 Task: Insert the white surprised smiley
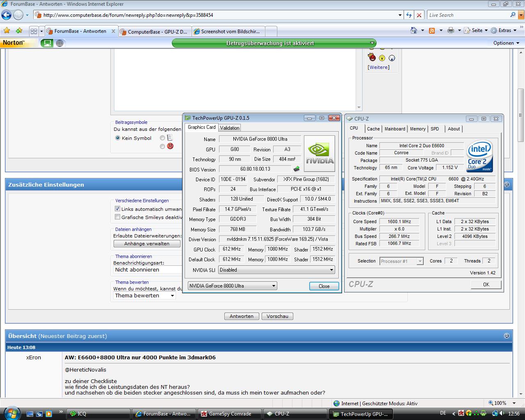392,58
